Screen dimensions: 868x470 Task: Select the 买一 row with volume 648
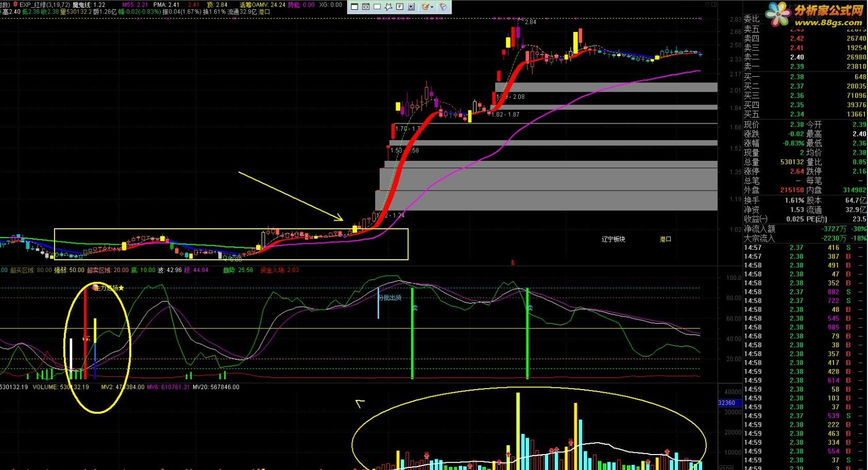[805, 77]
